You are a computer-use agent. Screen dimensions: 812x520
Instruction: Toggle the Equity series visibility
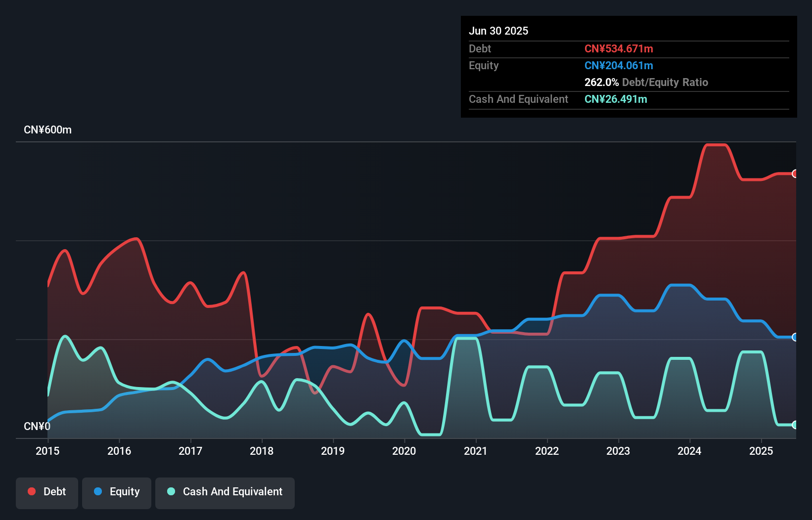tap(116, 492)
